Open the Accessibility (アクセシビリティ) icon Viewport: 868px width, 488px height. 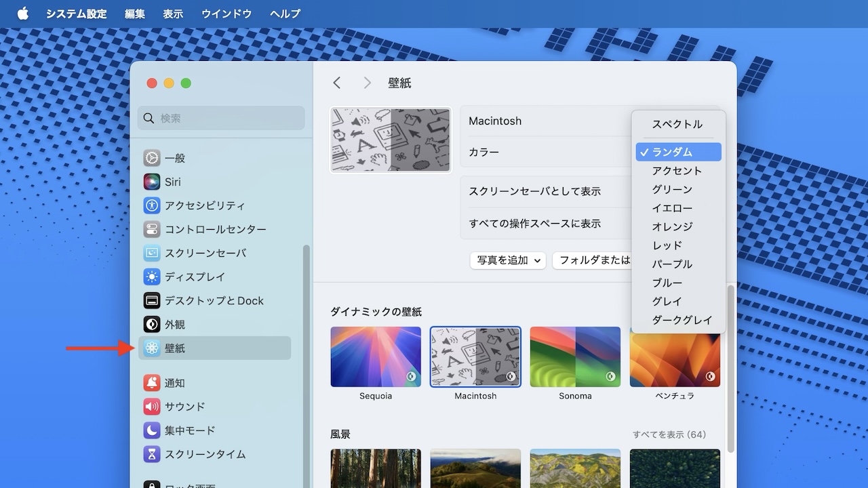(152, 205)
